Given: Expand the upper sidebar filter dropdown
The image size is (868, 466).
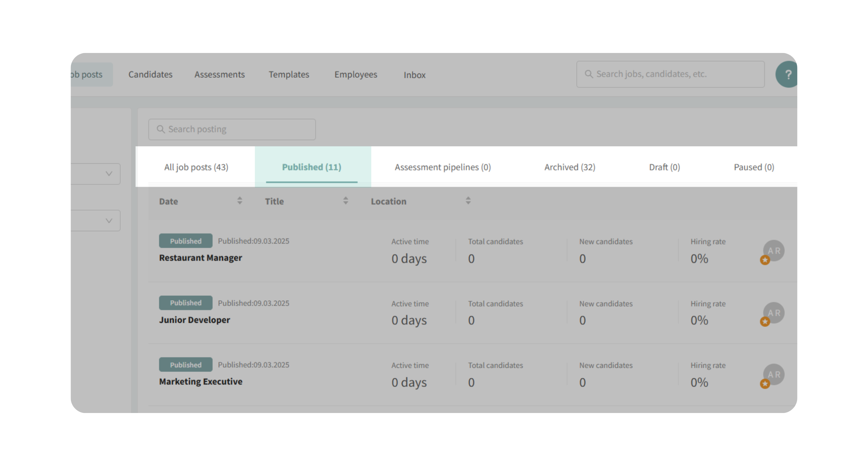Looking at the screenshot, I should [108, 174].
